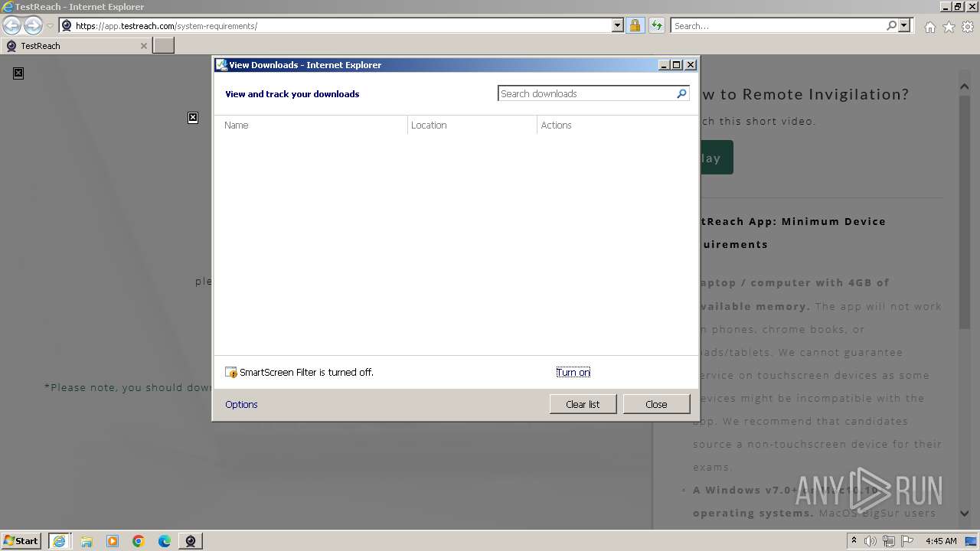The image size is (980, 551).
Task: Click the page scrollbar down arrow
Action: 965,514
